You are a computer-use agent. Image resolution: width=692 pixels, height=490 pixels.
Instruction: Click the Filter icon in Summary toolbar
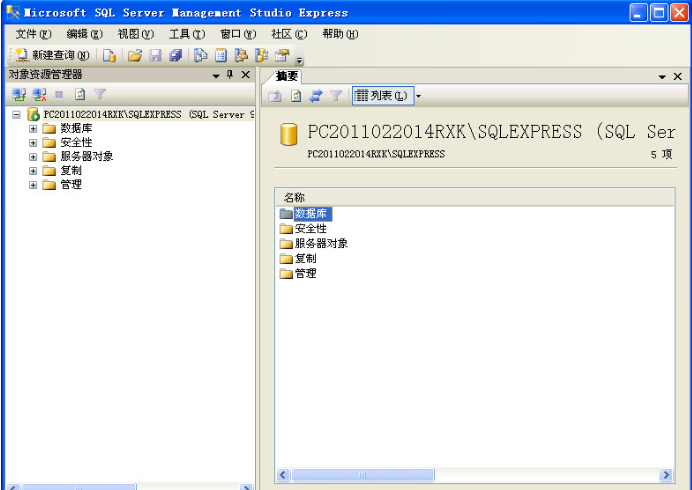tap(336, 96)
